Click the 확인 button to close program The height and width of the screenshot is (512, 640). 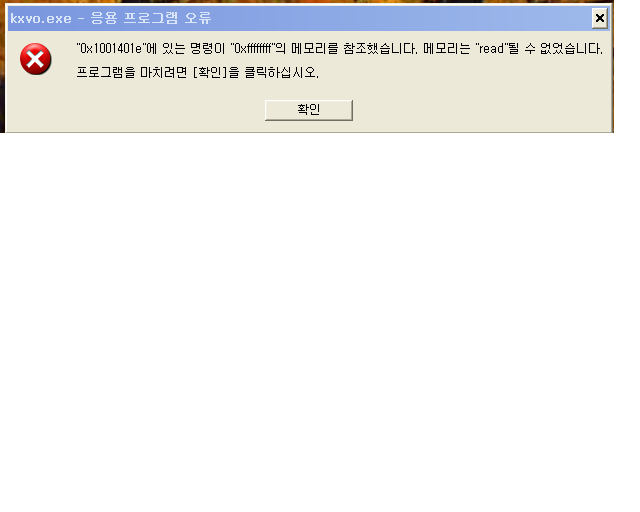pyautogui.click(x=309, y=110)
